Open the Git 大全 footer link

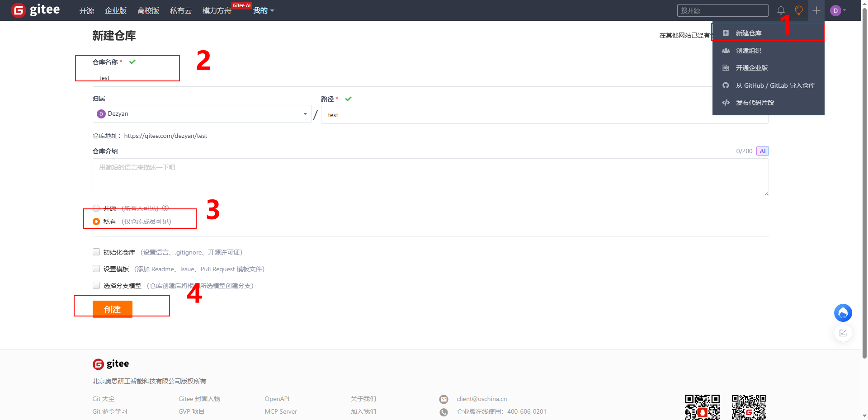point(104,399)
